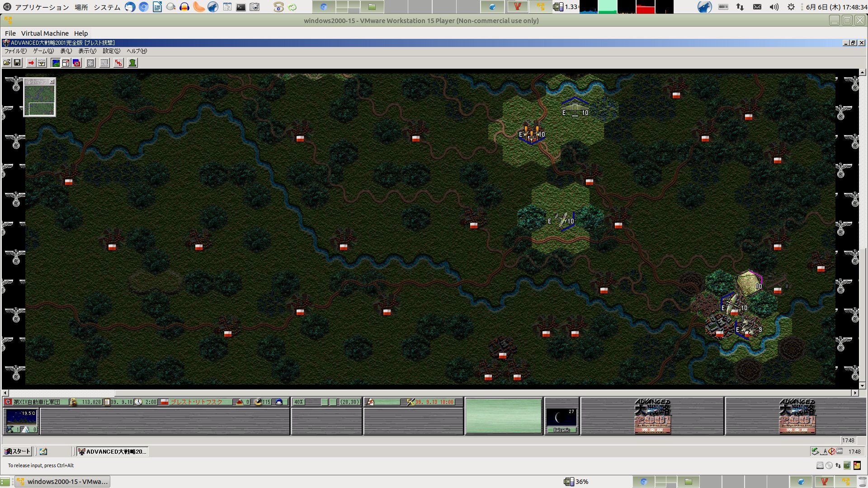Open the ゲーム(G) menu

coord(43,51)
